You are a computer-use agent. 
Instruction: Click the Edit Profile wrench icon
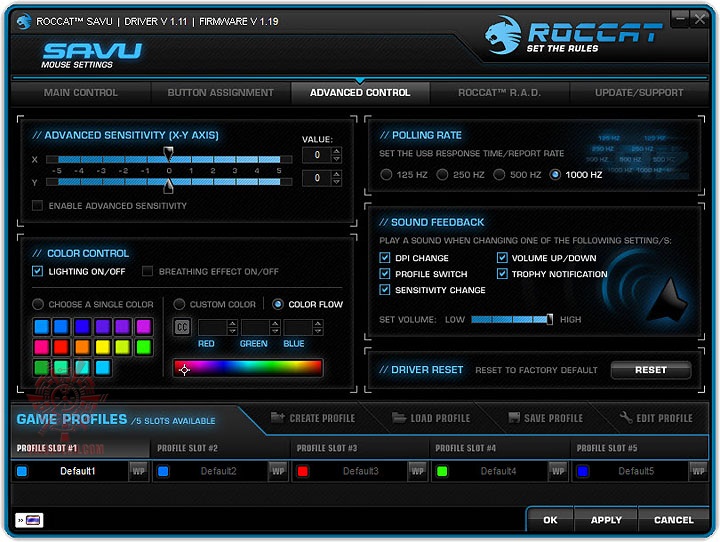click(625, 418)
